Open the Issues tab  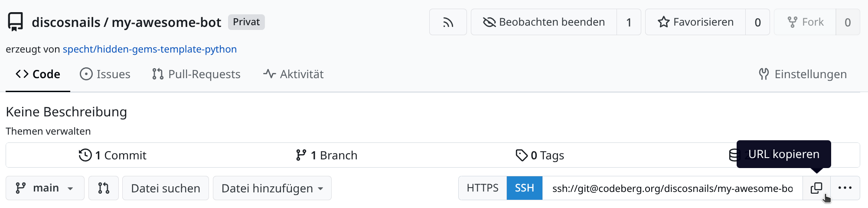click(x=105, y=74)
